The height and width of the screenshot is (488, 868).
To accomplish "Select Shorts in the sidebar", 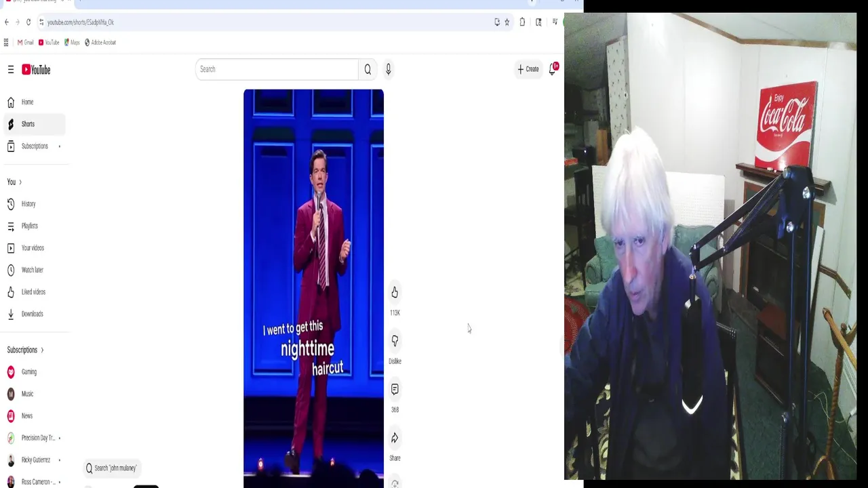I will coord(35,124).
